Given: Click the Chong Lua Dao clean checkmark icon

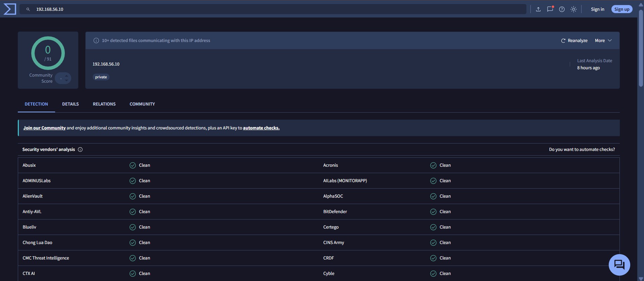Looking at the screenshot, I should 133,243.
